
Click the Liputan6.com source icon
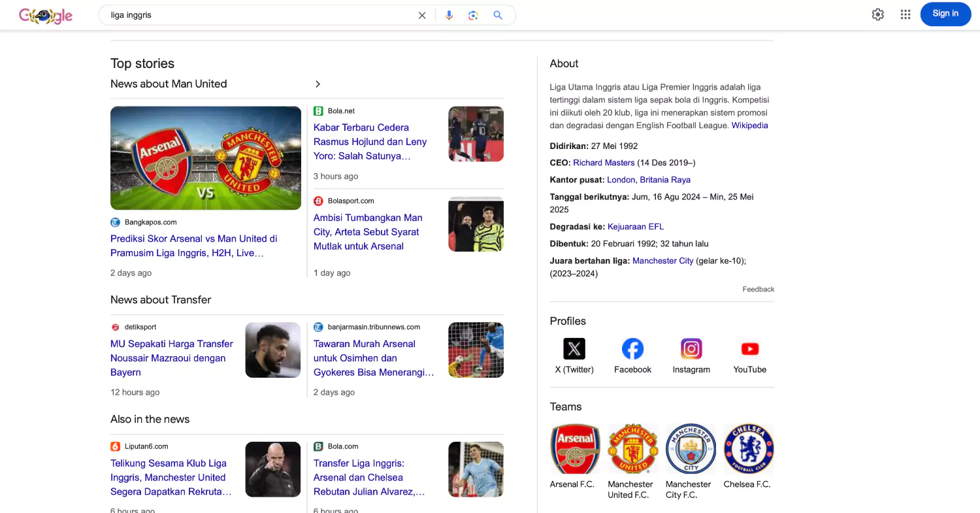click(x=115, y=447)
